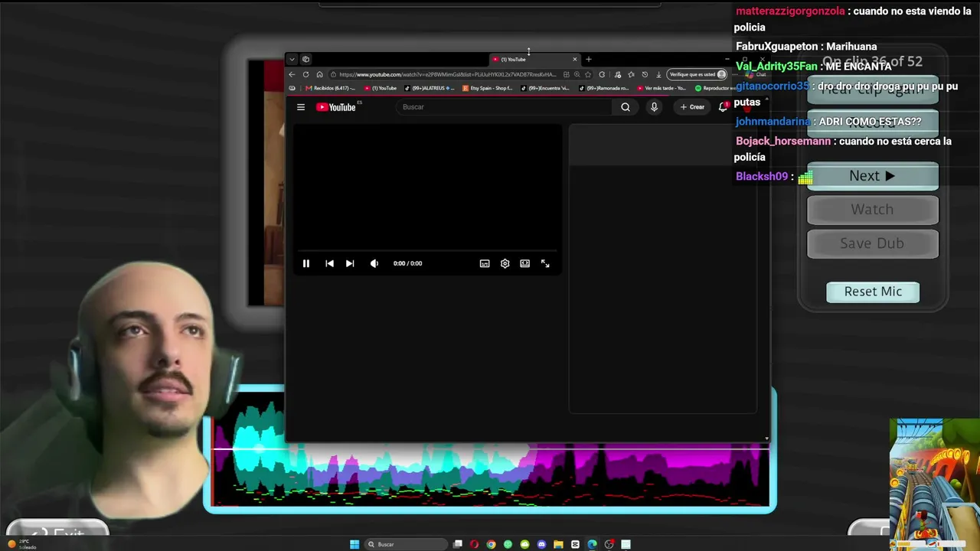
Task: Open the Encuentra TikTok bookmark
Action: (x=545, y=88)
